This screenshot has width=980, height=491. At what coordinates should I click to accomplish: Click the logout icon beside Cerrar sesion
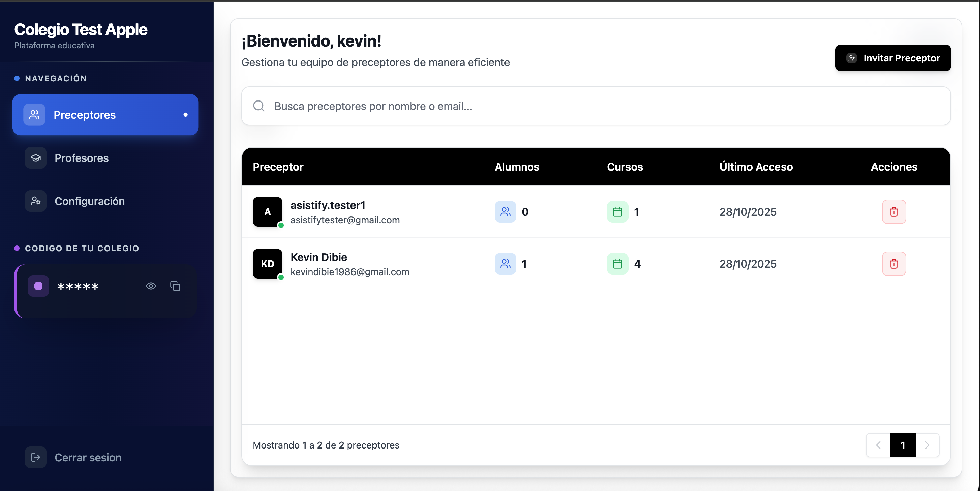point(35,458)
